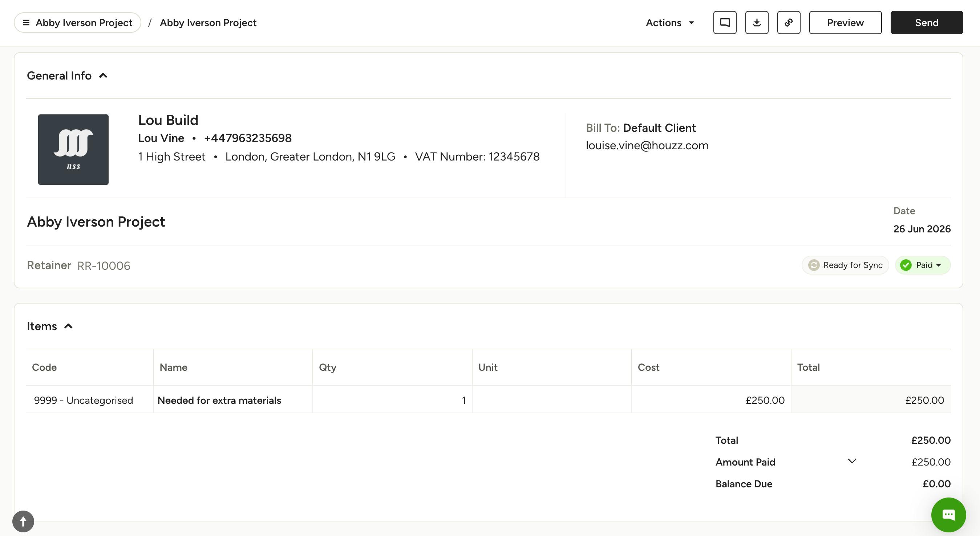Click the empty Unit cell in item row

552,400
